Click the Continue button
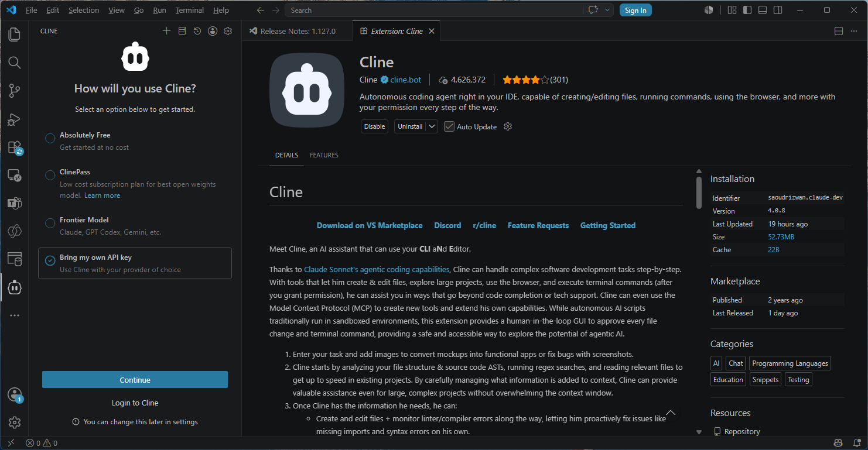868x450 pixels. click(135, 380)
